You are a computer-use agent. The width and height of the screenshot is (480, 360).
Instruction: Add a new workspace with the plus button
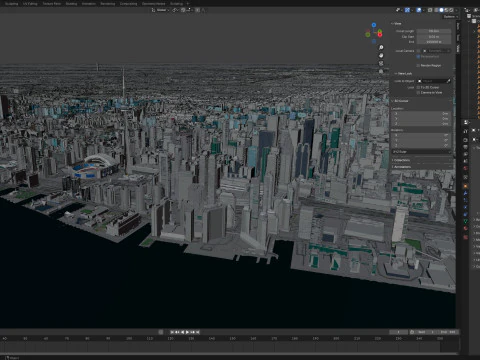click(x=188, y=4)
